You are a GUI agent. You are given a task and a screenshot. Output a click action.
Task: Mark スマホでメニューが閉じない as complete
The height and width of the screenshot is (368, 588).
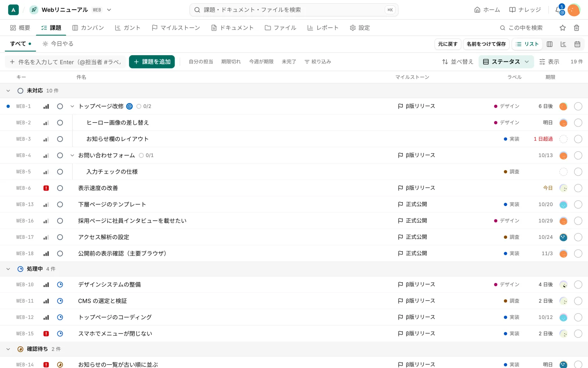[x=578, y=334]
